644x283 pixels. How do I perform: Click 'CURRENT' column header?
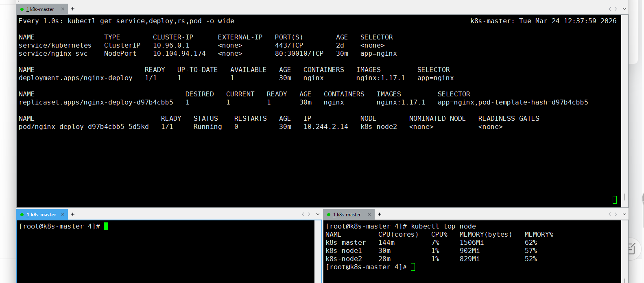coord(240,94)
